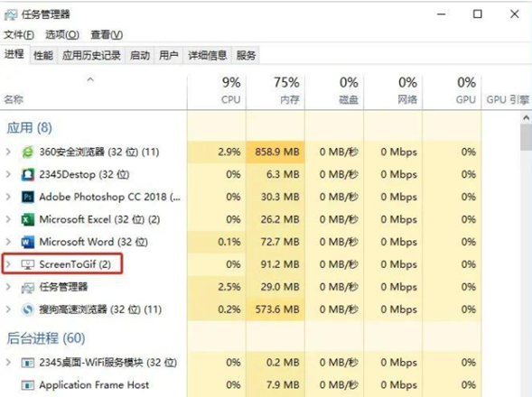Switch to the 服务 tab
The width and height of the screenshot is (532, 397).
pyautogui.click(x=246, y=55)
